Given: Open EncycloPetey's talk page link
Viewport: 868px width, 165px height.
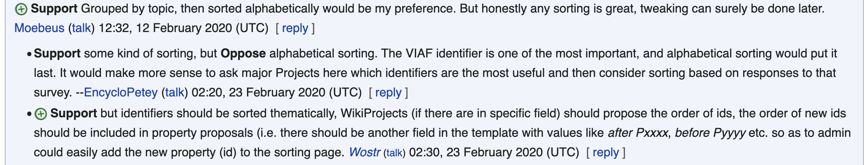Looking at the screenshot, I should [174, 92].
